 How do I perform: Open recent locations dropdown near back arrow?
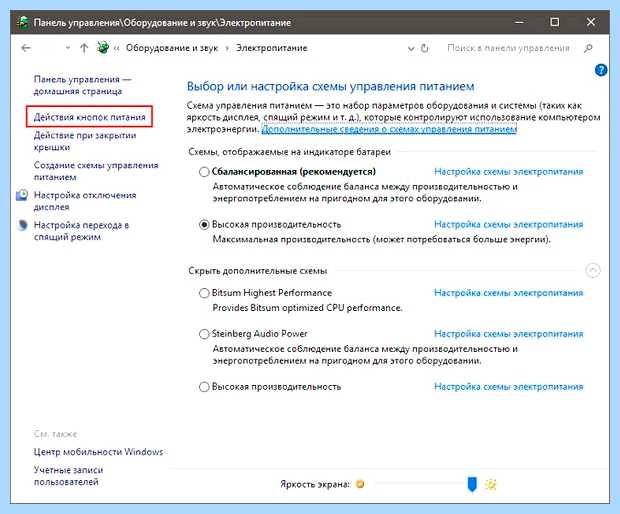68,48
